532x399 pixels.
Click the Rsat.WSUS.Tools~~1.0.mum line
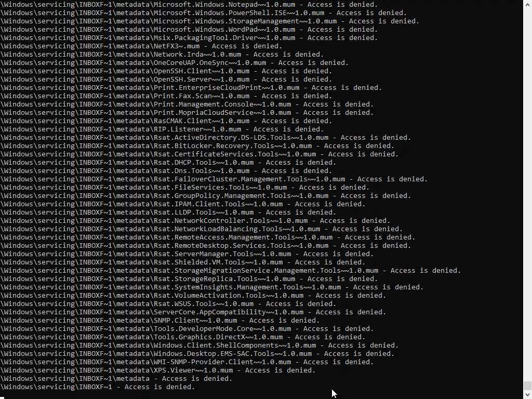[x=168, y=303]
